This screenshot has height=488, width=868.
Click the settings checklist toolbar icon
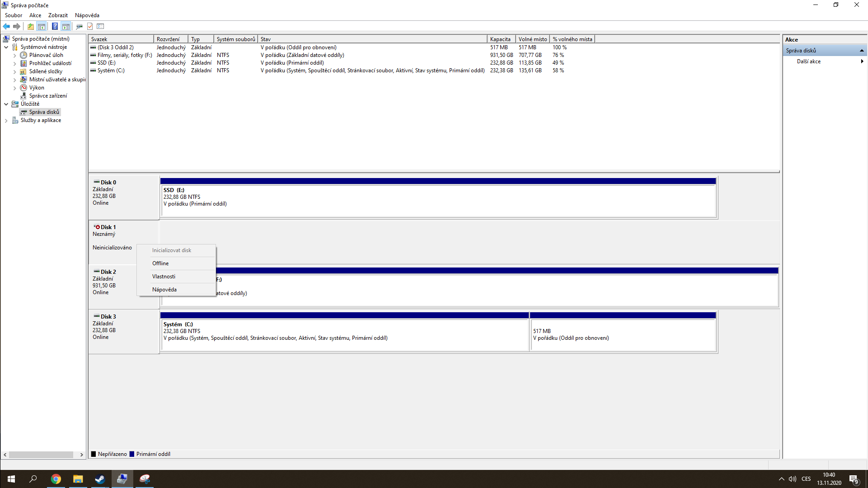point(100,26)
